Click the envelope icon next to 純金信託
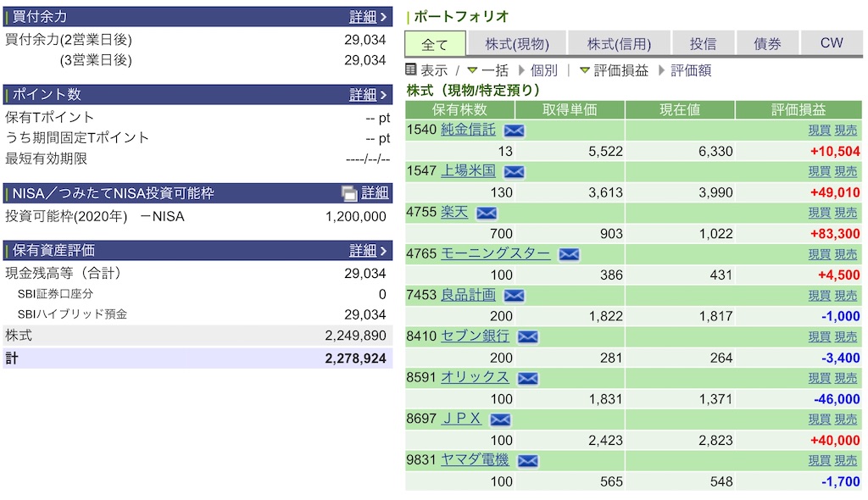Image resolution: width=868 pixels, height=500 pixels. point(514,131)
